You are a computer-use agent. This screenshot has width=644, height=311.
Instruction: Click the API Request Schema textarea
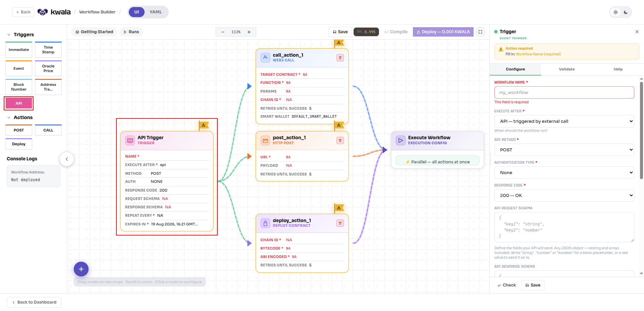[564, 227]
